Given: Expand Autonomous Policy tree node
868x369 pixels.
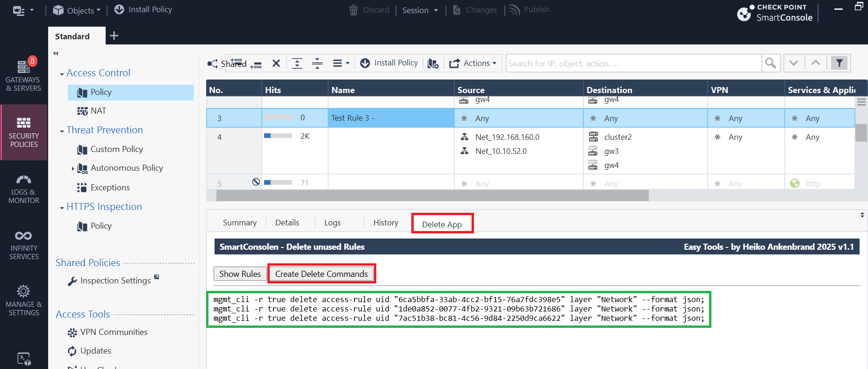Looking at the screenshot, I should point(73,168).
